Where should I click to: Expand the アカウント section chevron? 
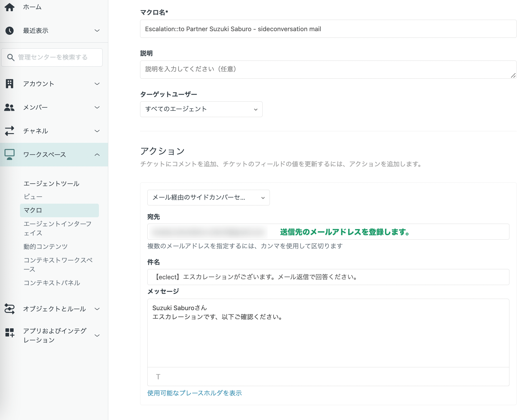click(x=97, y=84)
